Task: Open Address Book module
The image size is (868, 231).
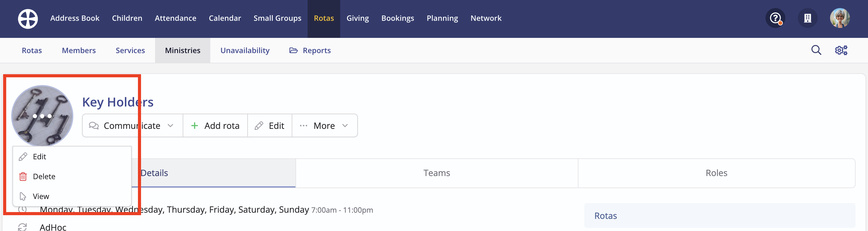Action: [75, 18]
